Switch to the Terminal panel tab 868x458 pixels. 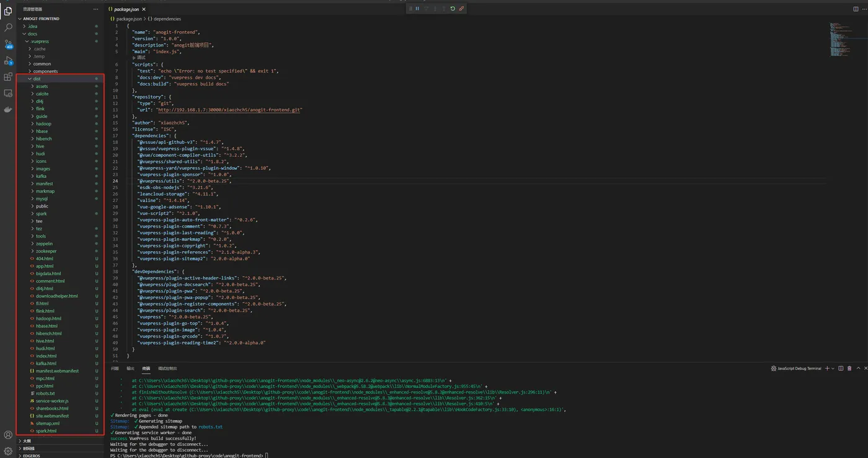tap(146, 368)
